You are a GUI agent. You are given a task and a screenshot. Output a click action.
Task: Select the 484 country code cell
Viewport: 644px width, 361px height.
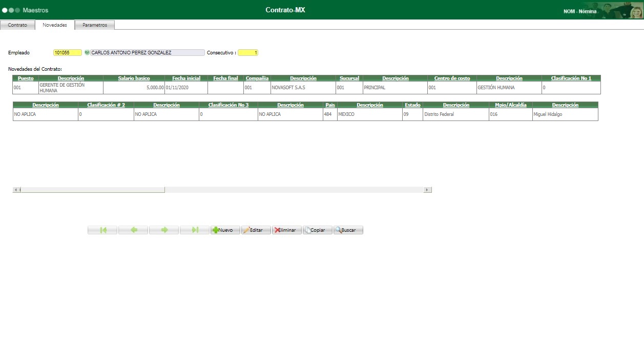click(329, 114)
